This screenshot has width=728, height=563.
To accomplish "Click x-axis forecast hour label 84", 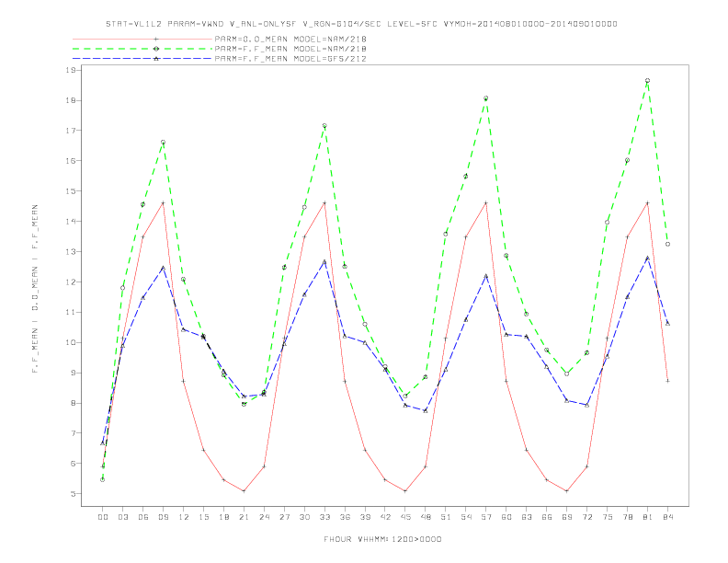I will coord(667,517).
